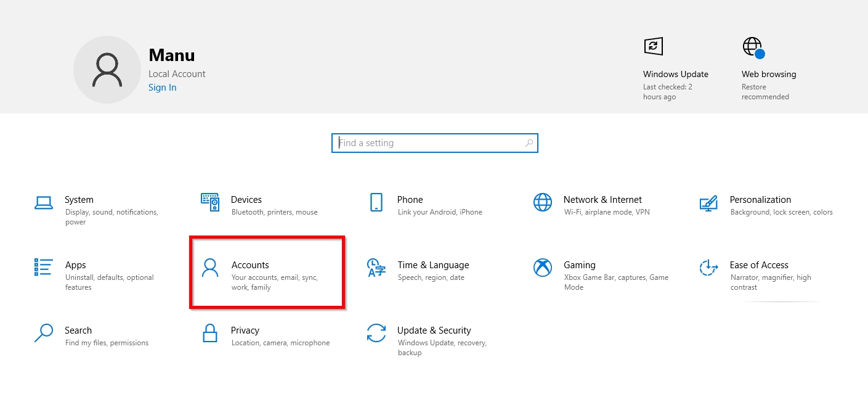Click the 'Manu' user name
Viewport: 868px width, 402px height.
172,55
